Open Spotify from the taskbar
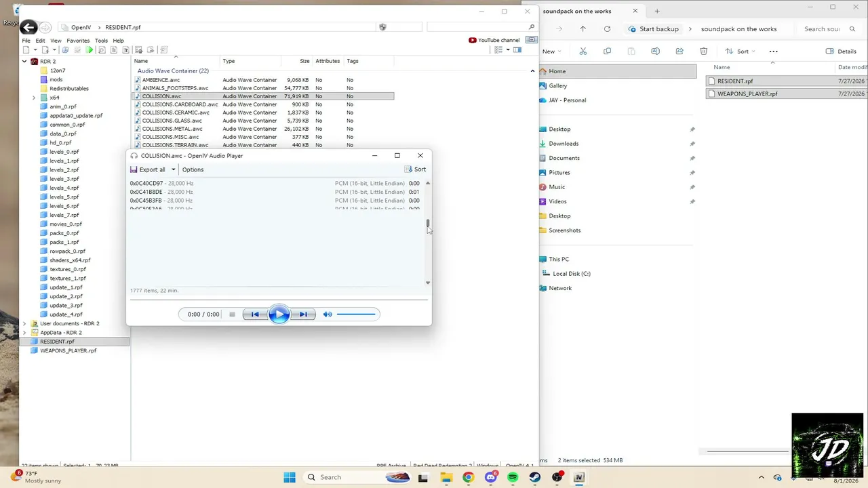 click(513, 477)
